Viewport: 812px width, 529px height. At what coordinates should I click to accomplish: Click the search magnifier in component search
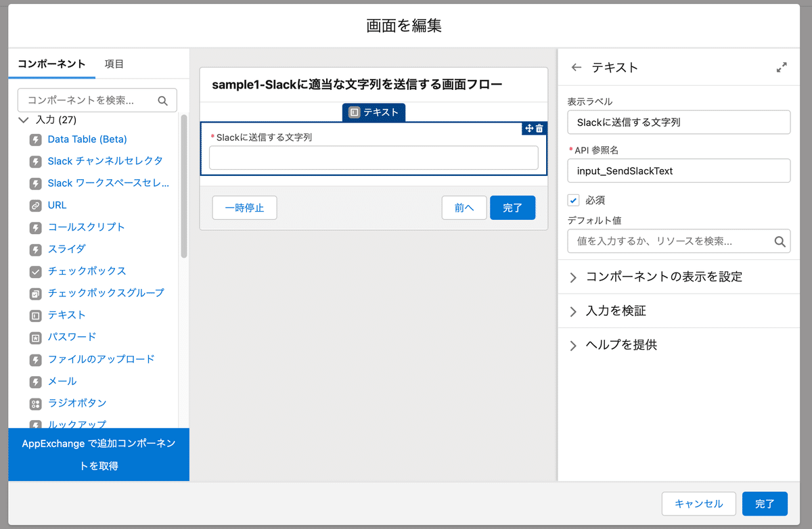point(162,101)
